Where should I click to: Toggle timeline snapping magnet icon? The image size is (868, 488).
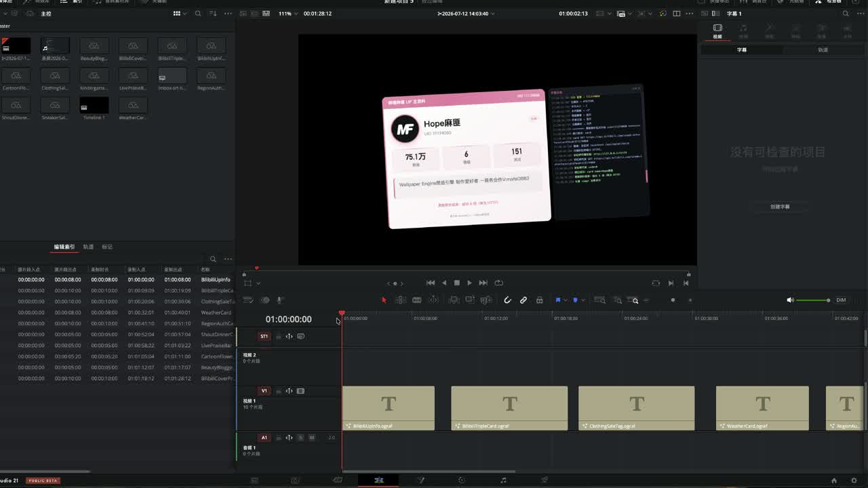[507, 300]
